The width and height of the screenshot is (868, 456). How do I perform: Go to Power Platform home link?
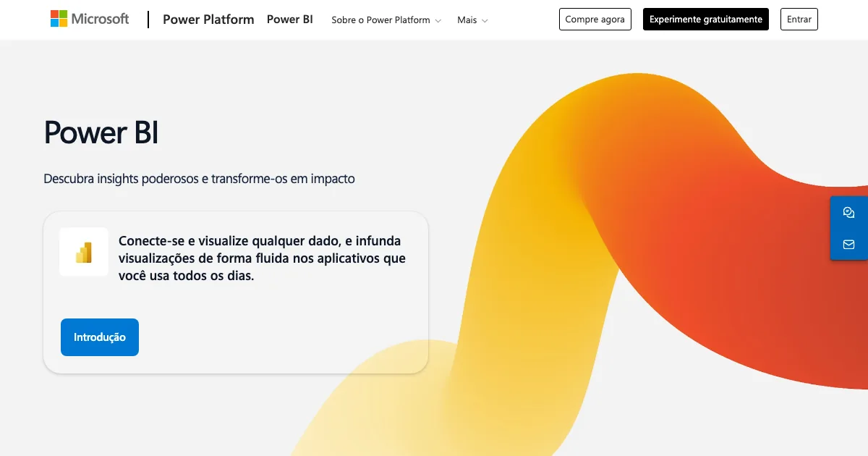click(x=208, y=20)
